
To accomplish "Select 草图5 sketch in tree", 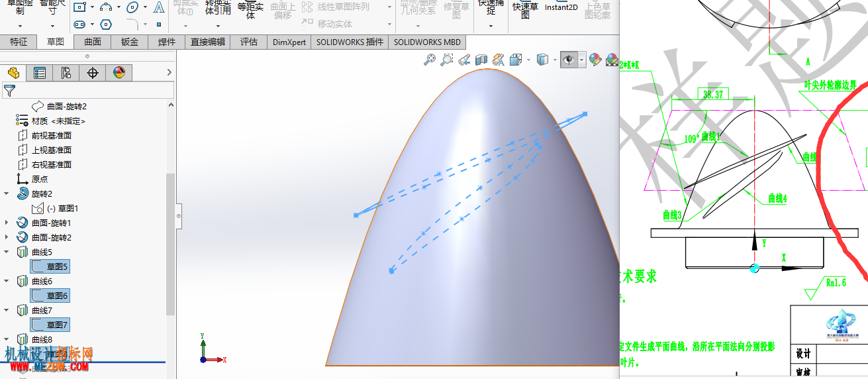I will click(50, 266).
